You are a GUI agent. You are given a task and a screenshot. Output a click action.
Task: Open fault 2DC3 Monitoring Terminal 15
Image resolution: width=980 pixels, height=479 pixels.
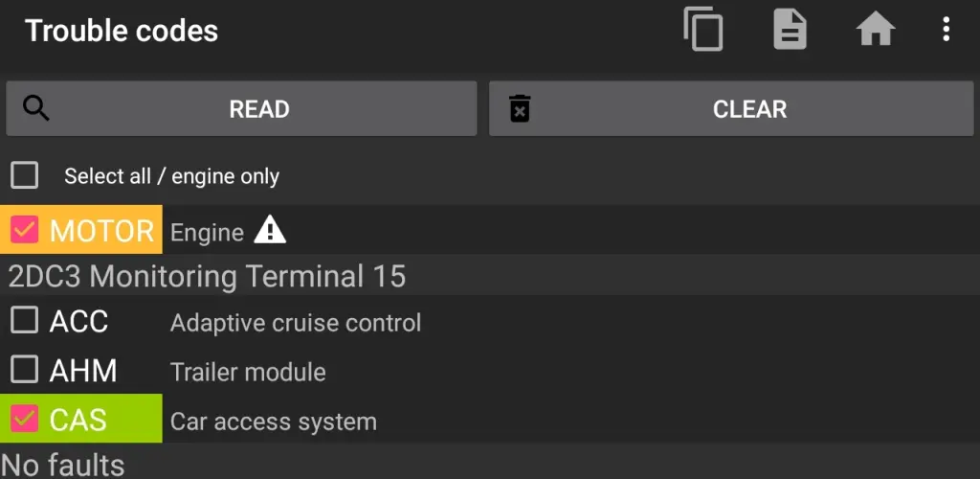point(490,276)
